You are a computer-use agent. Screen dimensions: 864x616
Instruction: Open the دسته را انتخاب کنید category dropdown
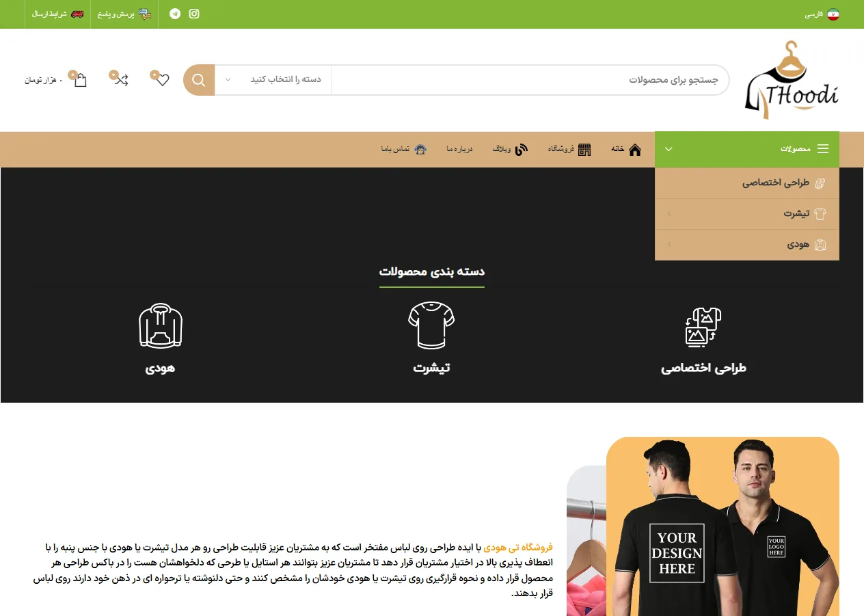click(273, 80)
